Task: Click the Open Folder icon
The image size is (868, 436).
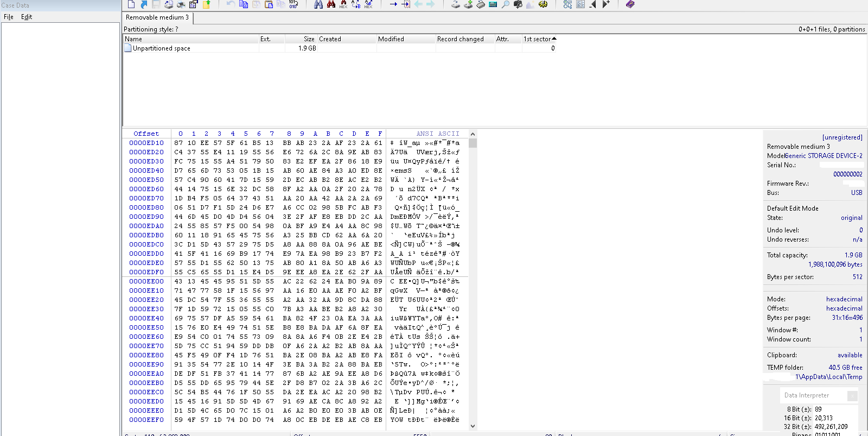Action: coord(206,4)
